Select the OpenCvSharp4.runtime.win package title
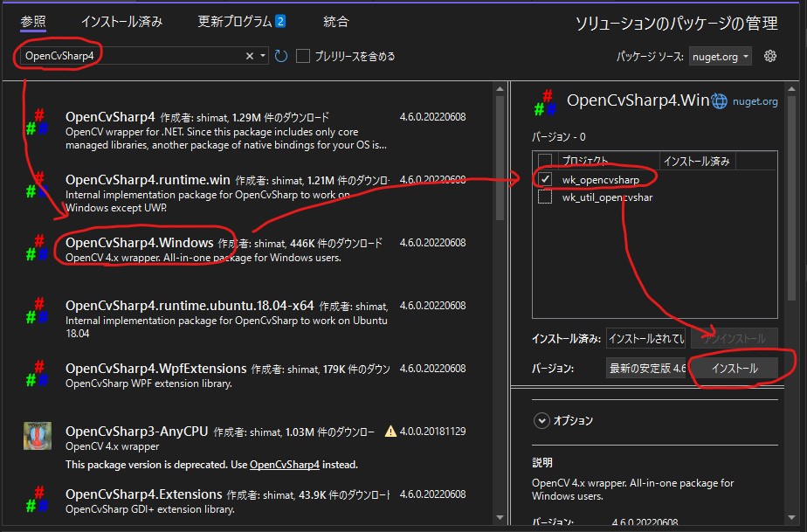The height and width of the screenshot is (532, 807). tap(148, 180)
